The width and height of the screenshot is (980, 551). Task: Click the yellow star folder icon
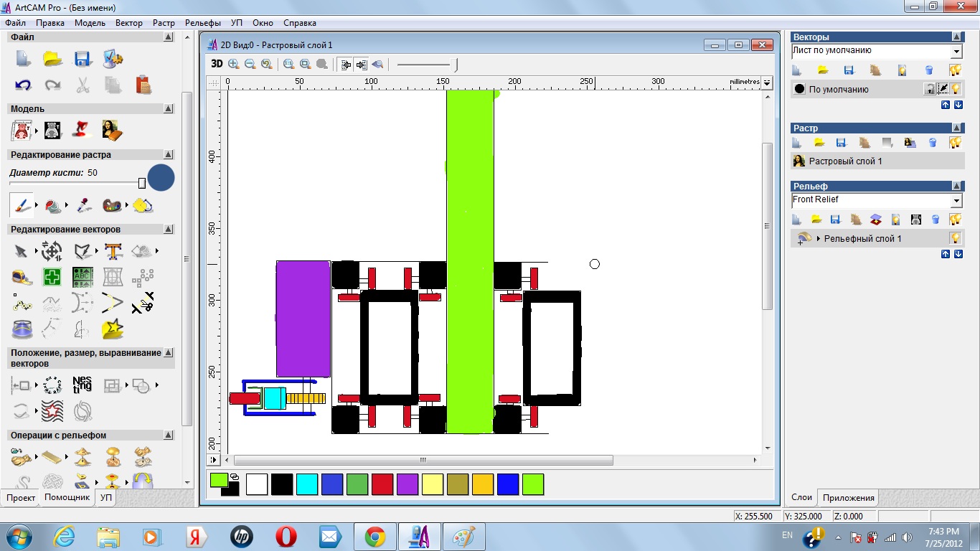click(x=113, y=329)
